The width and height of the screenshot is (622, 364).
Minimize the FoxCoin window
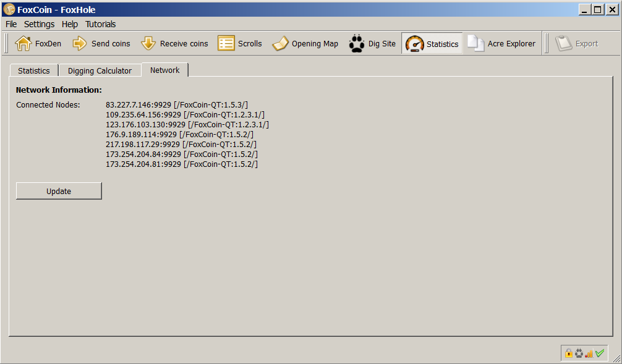tap(584, 9)
